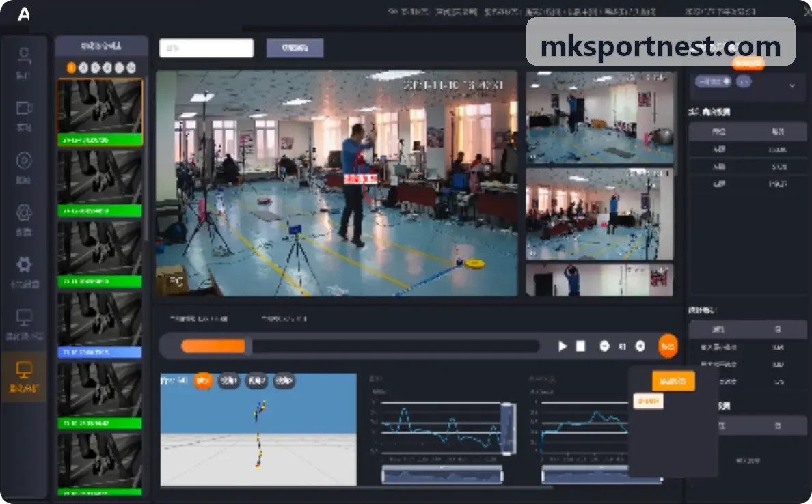
Task: Click the vertical zoom handle beside the left chart
Action: pyautogui.click(x=508, y=428)
